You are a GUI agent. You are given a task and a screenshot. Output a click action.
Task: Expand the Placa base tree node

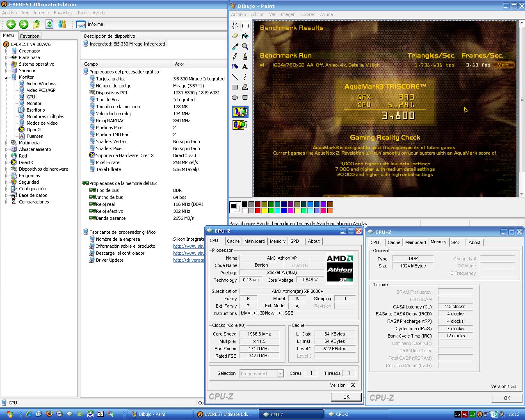pyautogui.click(x=6, y=57)
